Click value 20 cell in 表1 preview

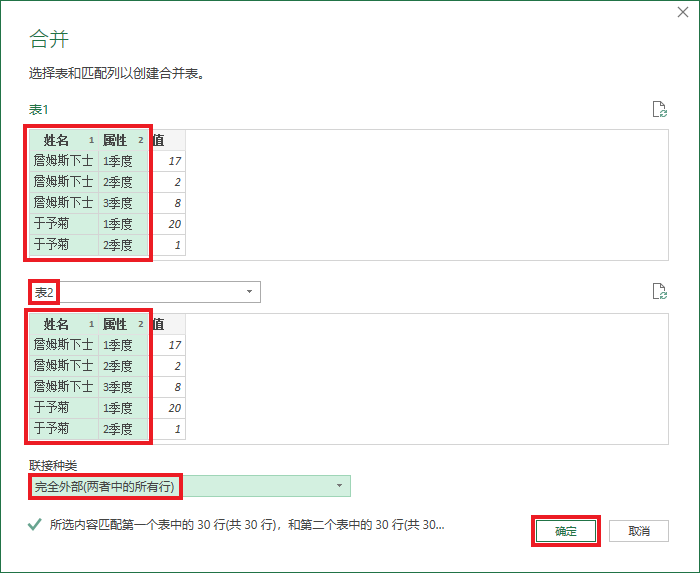pyautogui.click(x=167, y=224)
